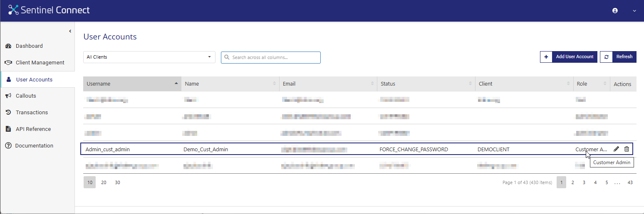
Task: Open Documentation from the sidebar
Action: coord(34,146)
